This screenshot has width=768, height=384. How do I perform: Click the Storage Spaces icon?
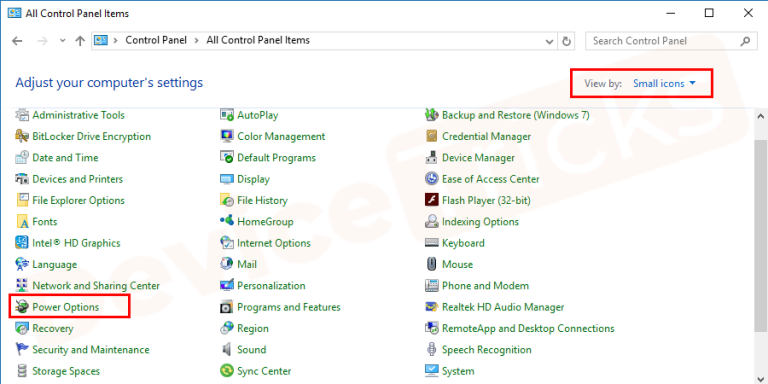[22, 371]
